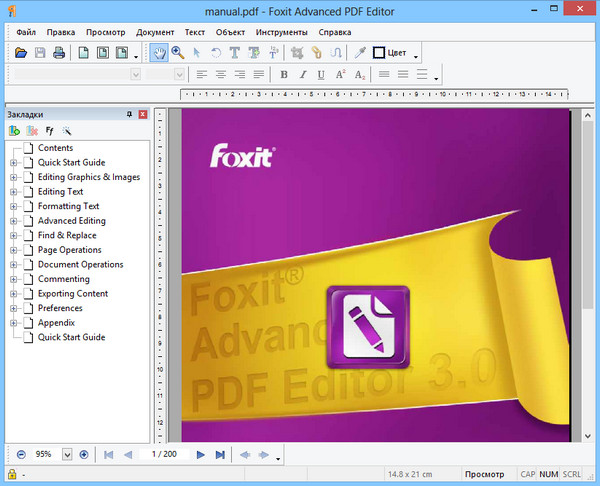Select the Hand pan tool
Viewport: 600px width, 486px height.
click(x=158, y=53)
